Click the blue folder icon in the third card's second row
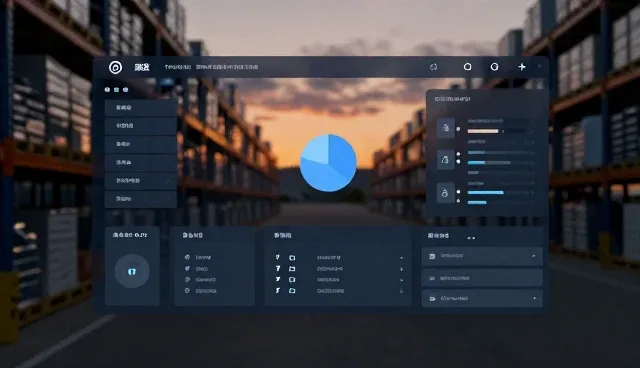This screenshot has width=640, height=368. (292, 269)
